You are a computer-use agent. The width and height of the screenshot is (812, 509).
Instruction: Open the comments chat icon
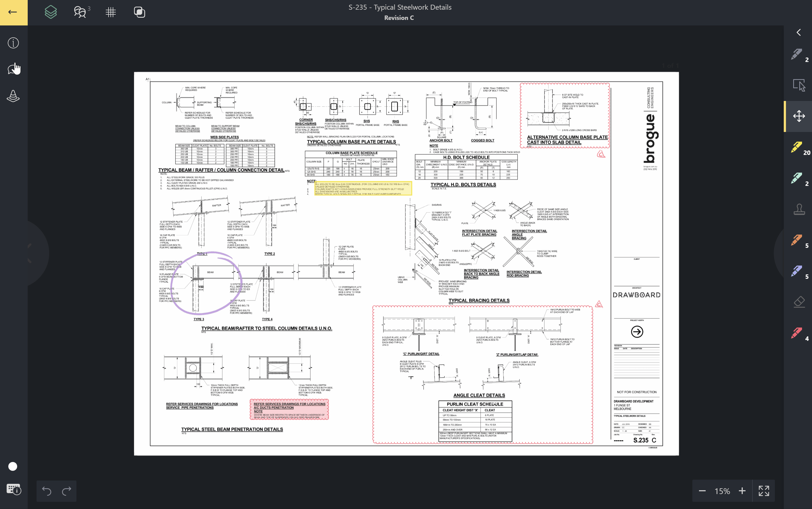[x=80, y=12]
